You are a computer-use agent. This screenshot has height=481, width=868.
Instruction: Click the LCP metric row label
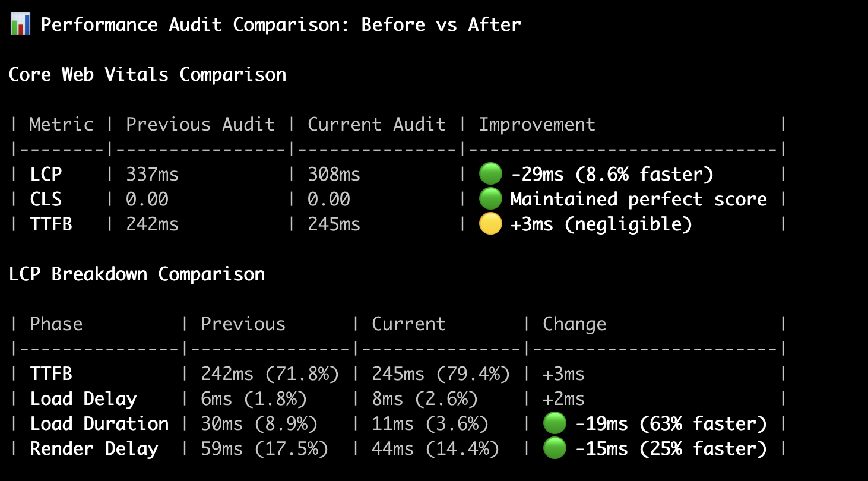click(x=46, y=175)
